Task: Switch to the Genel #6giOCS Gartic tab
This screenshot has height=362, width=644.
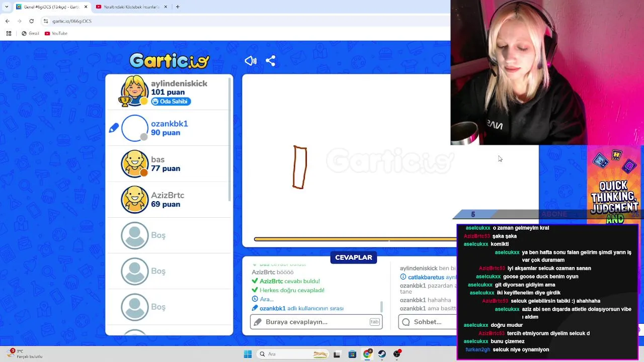Action: click(x=51, y=7)
